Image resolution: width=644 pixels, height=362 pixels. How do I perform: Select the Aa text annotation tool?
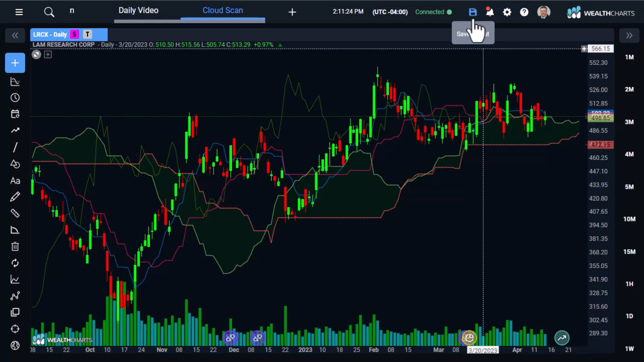pyautogui.click(x=15, y=181)
